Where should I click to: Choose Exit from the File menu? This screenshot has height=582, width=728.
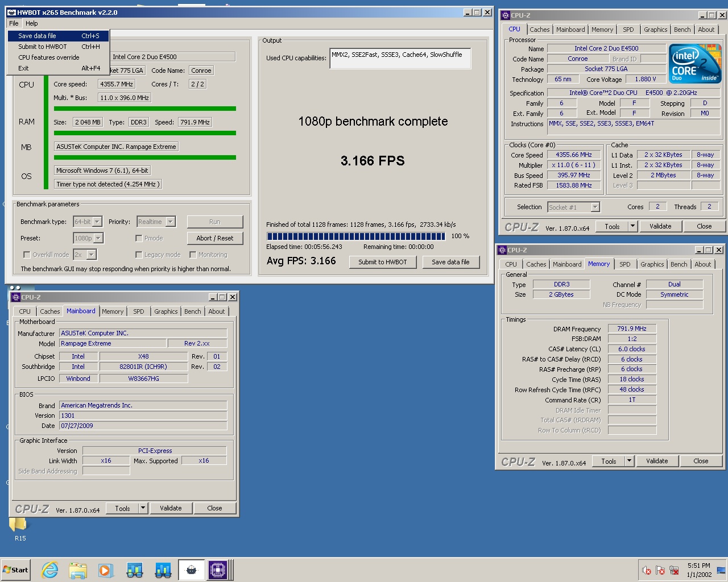point(57,68)
